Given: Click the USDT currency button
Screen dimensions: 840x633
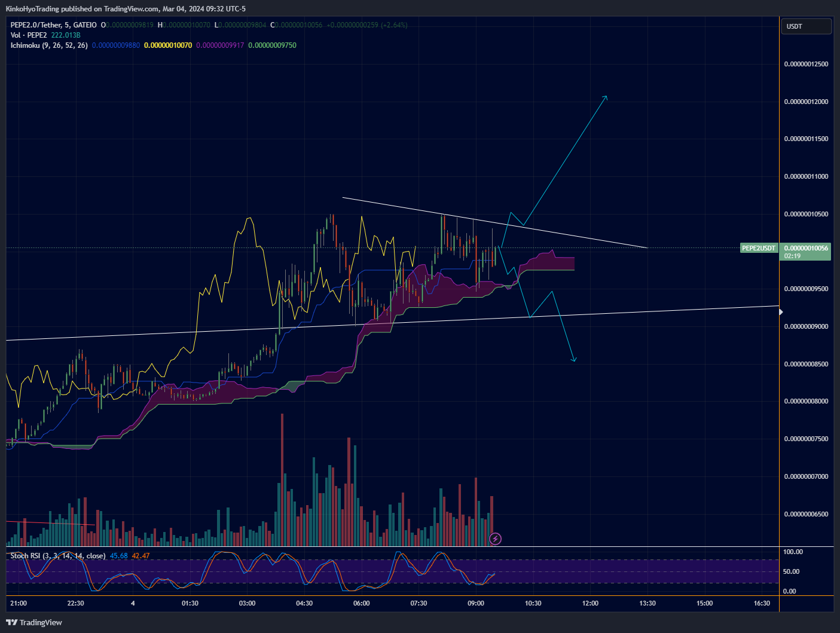Looking at the screenshot, I should coord(806,26).
